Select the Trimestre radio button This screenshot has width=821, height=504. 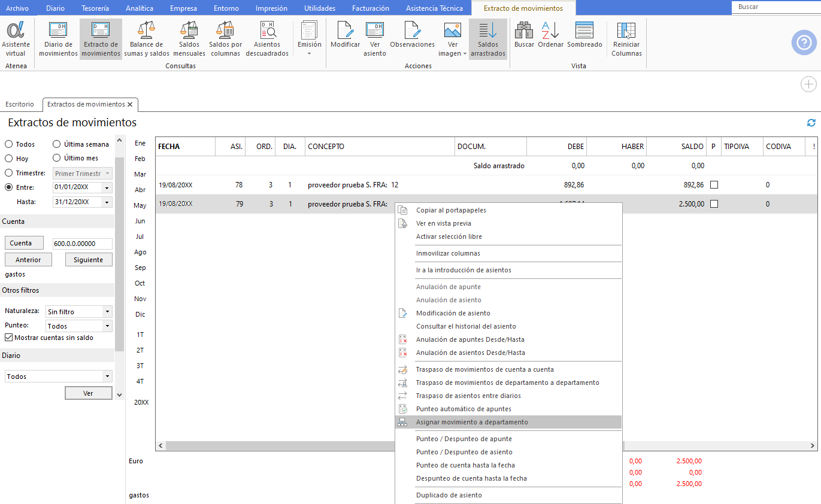coord(9,173)
